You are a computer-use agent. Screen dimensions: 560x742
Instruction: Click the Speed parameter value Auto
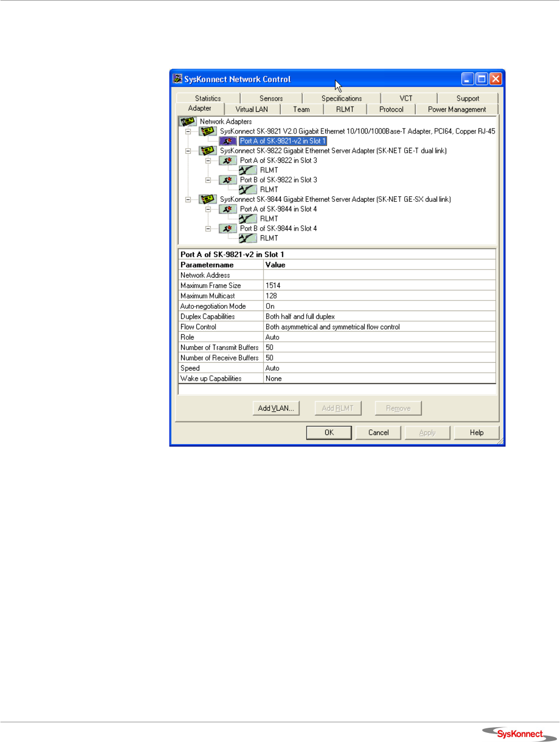tap(273, 368)
